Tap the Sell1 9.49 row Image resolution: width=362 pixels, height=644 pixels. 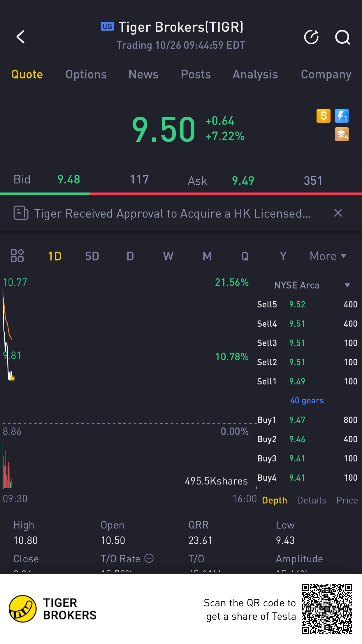point(307,381)
